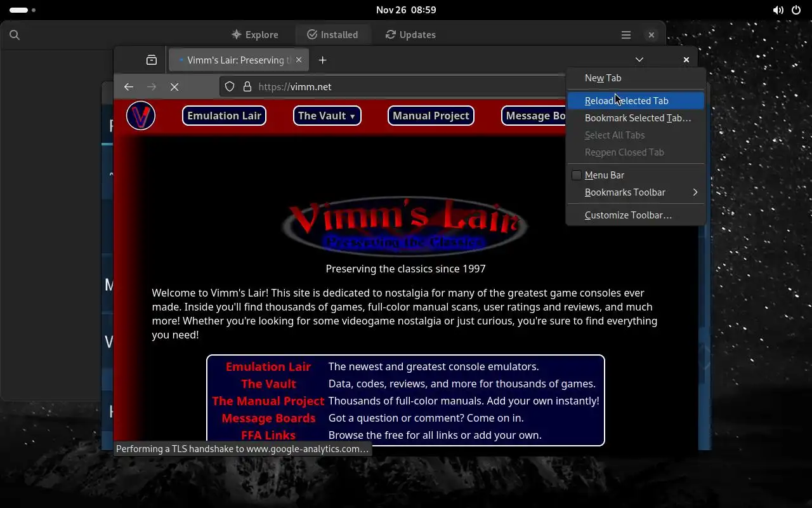Click text 'Browse the free for all links or add your own.'
The width and height of the screenshot is (812, 508).
[435, 435]
